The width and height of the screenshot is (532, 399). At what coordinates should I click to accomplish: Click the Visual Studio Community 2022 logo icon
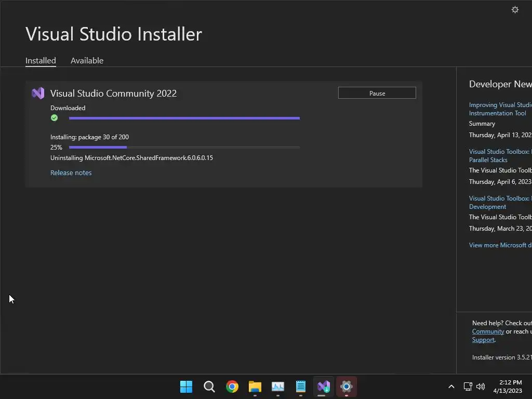38,94
